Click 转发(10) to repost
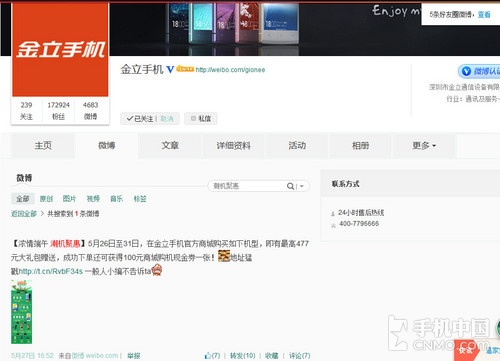This screenshot has width=500, height=361. 243,356
